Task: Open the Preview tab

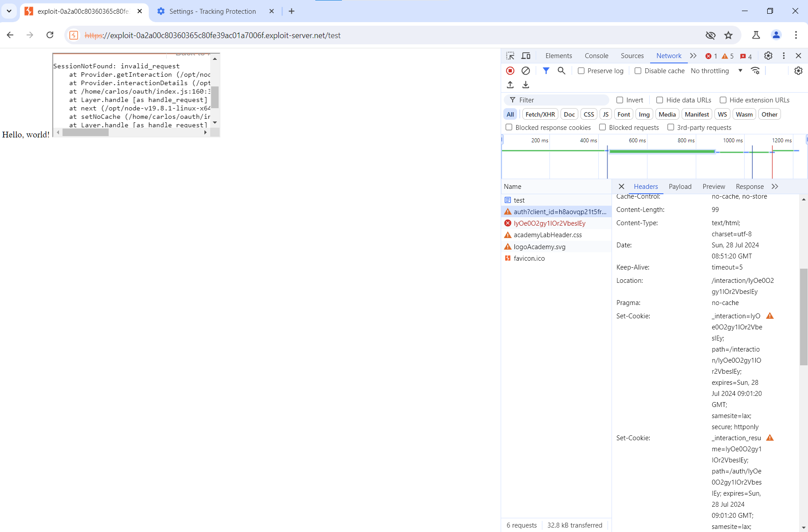Action: pos(714,187)
